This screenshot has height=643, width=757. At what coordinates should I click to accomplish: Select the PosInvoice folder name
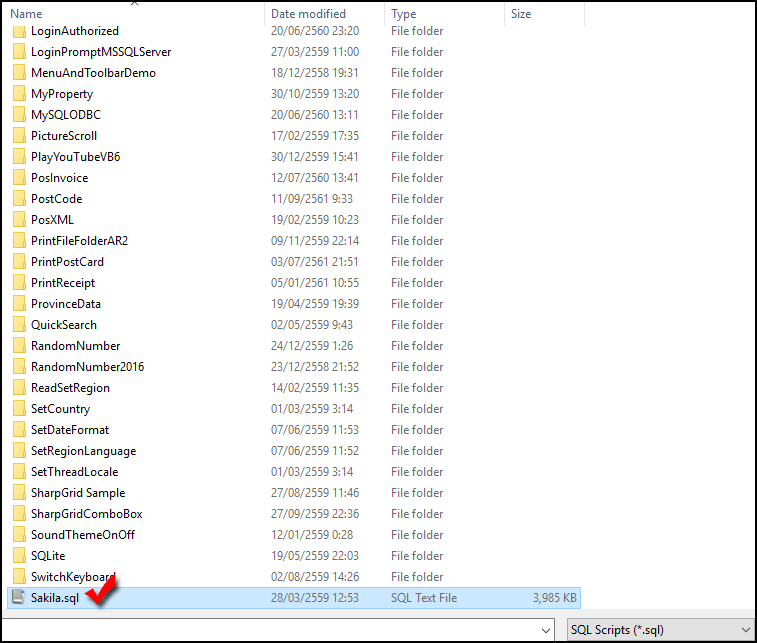[x=59, y=178]
